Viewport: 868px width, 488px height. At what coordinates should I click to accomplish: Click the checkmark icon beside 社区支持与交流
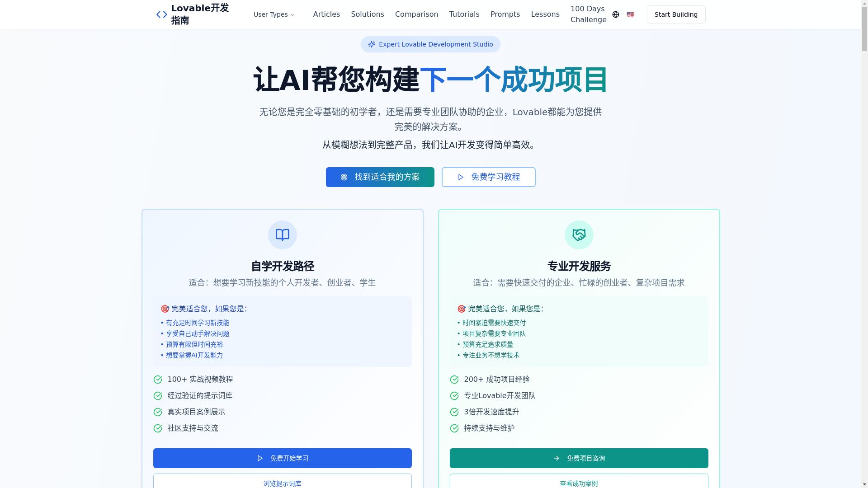point(158,428)
